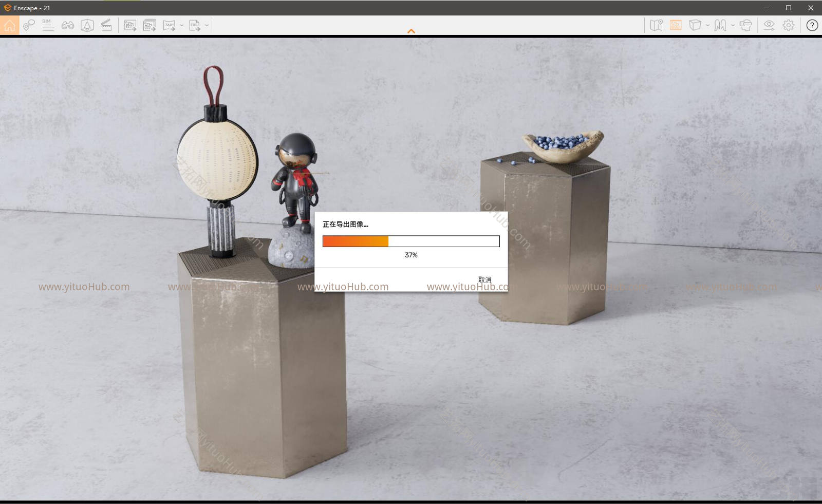Screen dimensions: 822x504
Task: Click the "37%" progress percentage text
Action: (x=411, y=255)
